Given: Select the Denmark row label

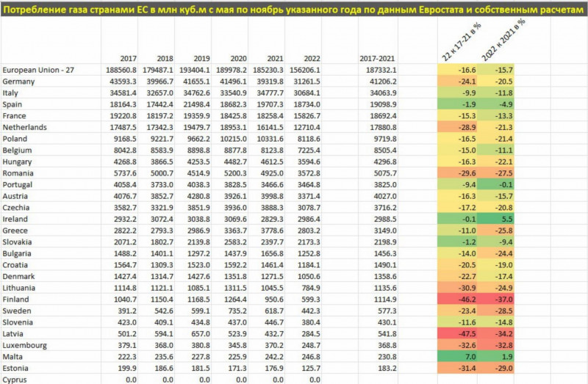Looking at the screenshot, I should pyautogui.click(x=18, y=277).
